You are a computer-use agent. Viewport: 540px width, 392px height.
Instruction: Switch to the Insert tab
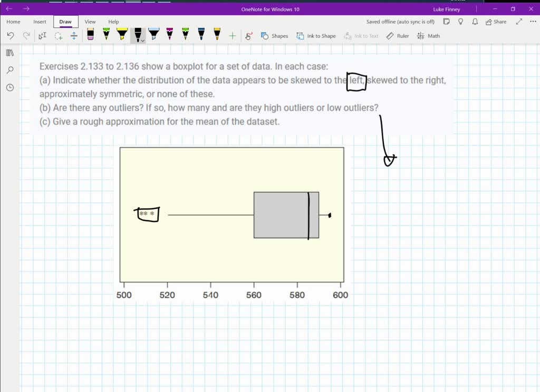click(40, 22)
